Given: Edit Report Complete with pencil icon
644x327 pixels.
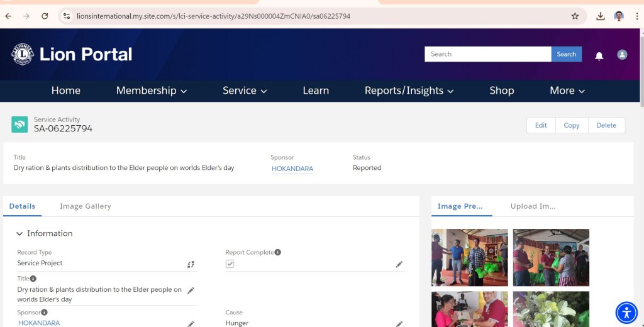Looking at the screenshot, I should [x=399, y=264].
